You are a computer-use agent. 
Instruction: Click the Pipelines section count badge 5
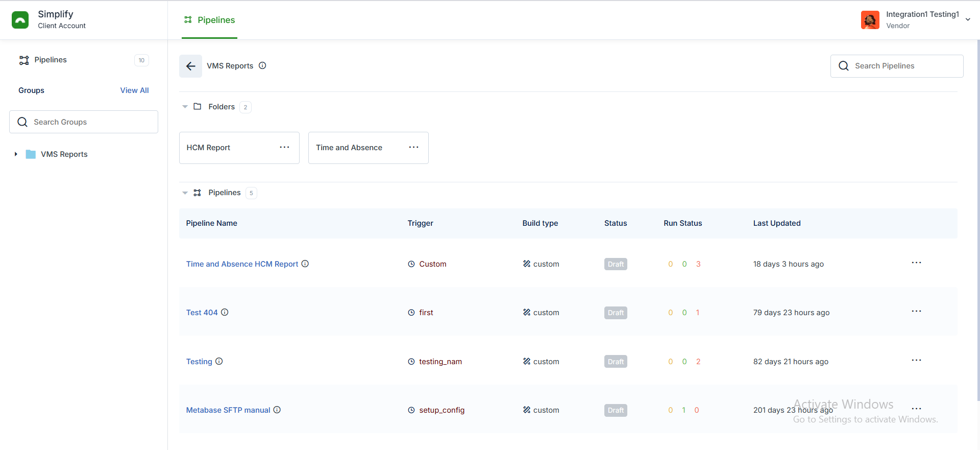point(251,193)
